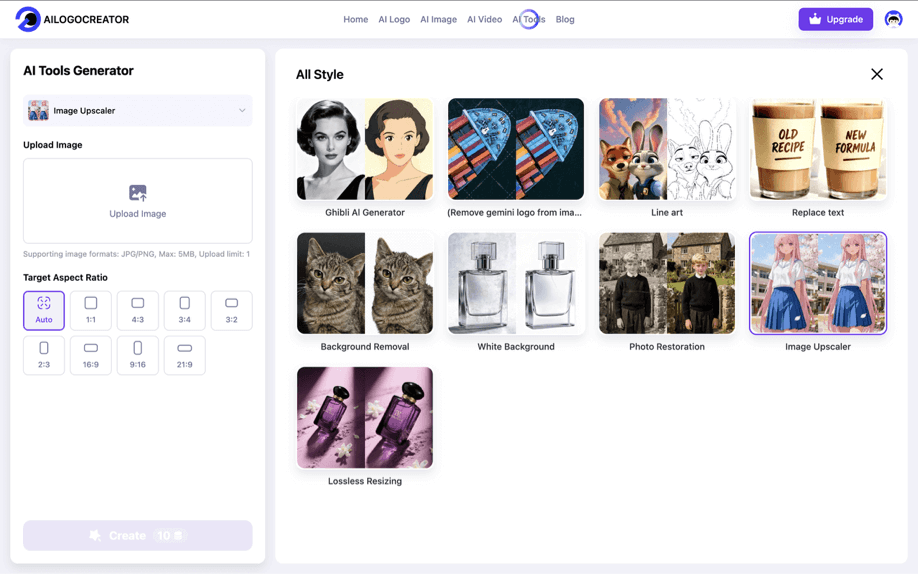Choose the Line art style thumbnail
The width and height of the screenshot is (918, 574).
coord(667,149)
